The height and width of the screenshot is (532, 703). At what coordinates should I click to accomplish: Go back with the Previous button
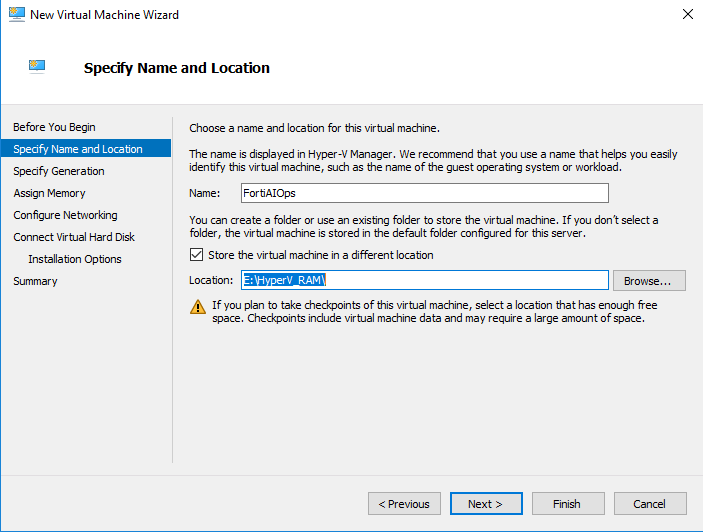pos(405,504)
